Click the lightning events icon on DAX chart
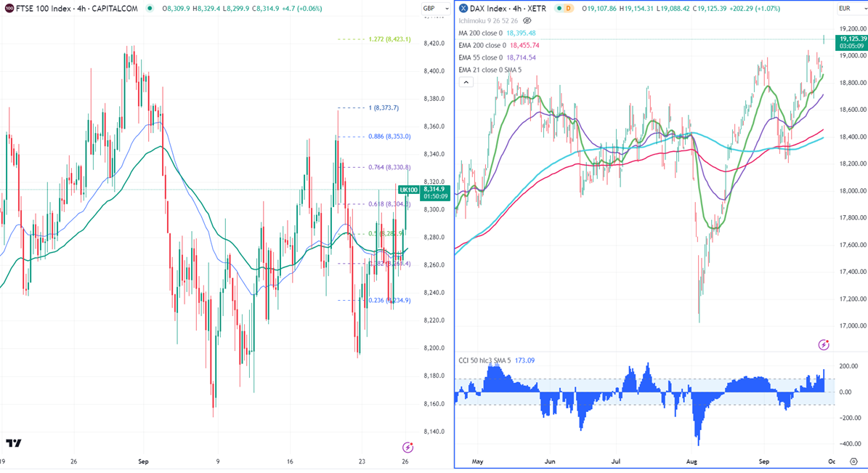Screen dimensions: 868x473 click(824, 344)
